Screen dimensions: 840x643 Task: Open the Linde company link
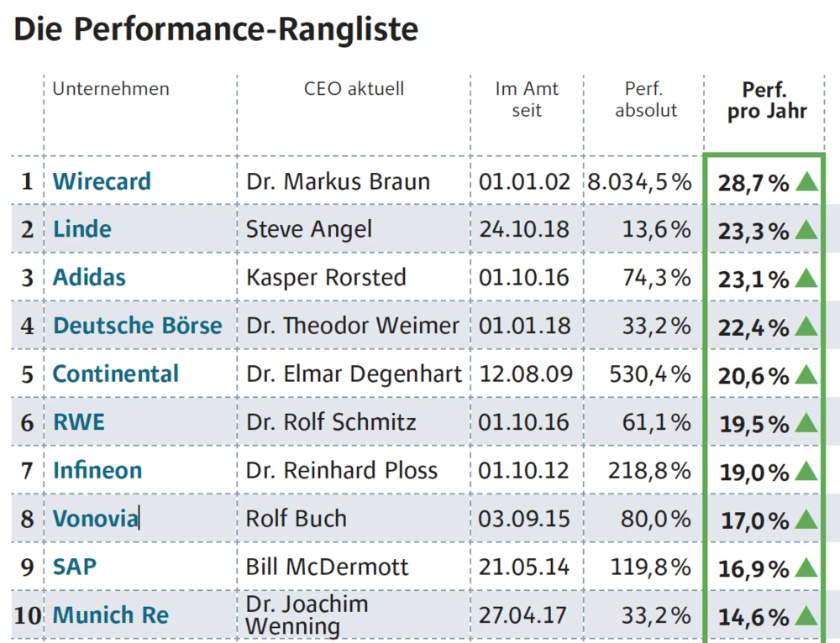[x=82, y=229]
